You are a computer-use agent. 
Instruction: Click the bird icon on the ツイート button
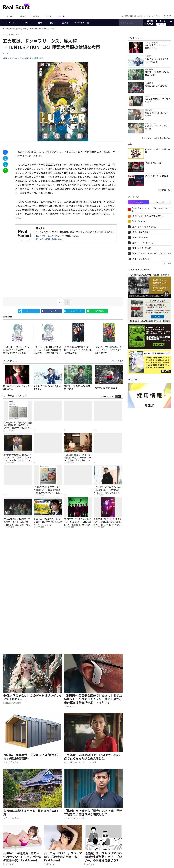(20, 311)
